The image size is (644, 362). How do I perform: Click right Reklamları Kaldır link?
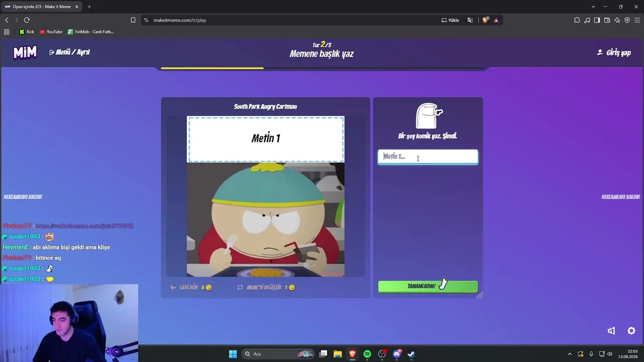point(620,197)
